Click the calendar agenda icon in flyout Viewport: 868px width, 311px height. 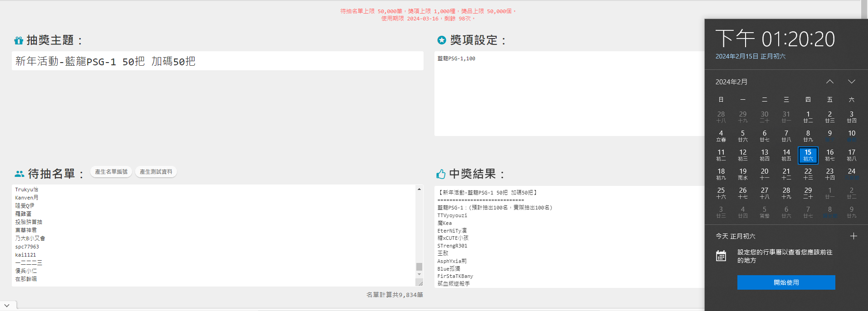(x=721, y=256)
